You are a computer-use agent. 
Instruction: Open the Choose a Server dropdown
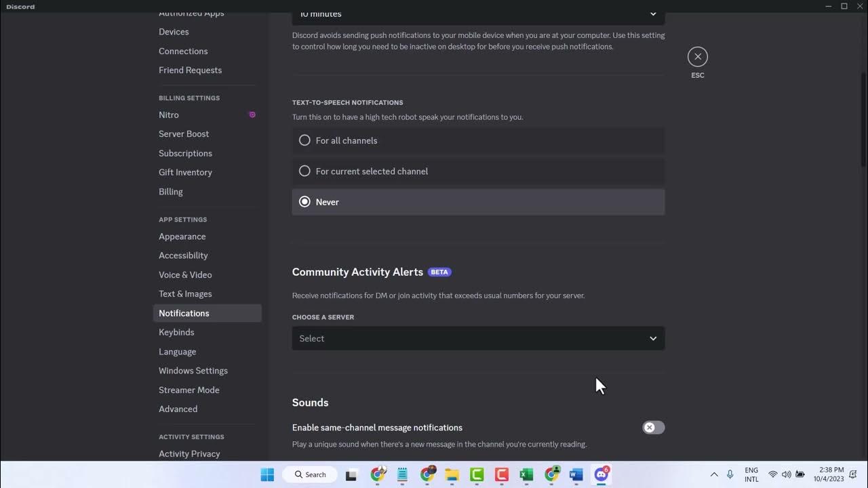(478, 338)
